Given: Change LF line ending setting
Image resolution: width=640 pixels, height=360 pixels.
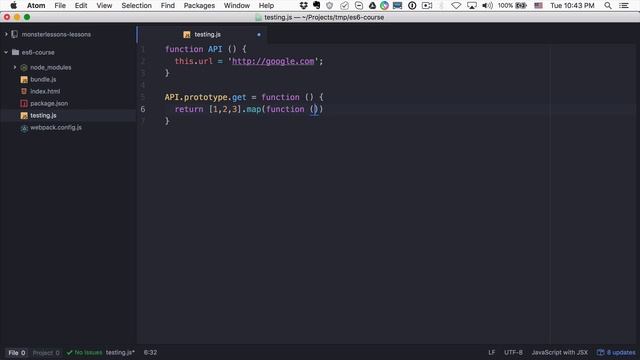Looking at the screenshot, I should [x=491, y=353].
